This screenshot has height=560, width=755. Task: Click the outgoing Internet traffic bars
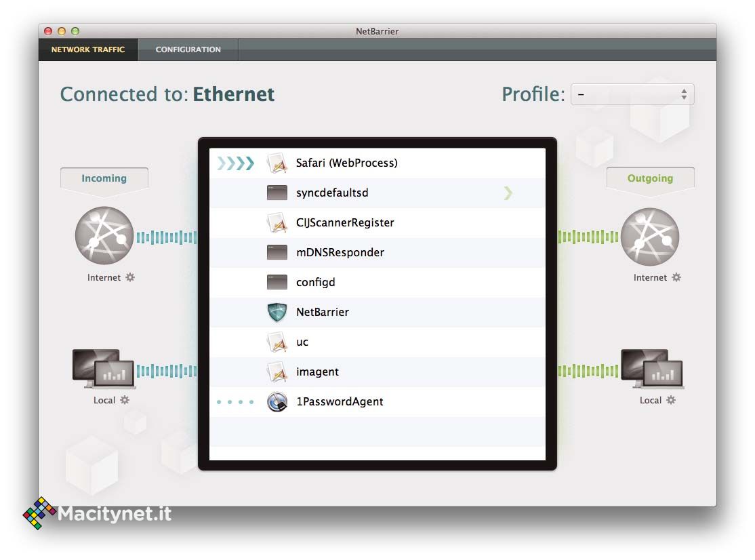588,237
